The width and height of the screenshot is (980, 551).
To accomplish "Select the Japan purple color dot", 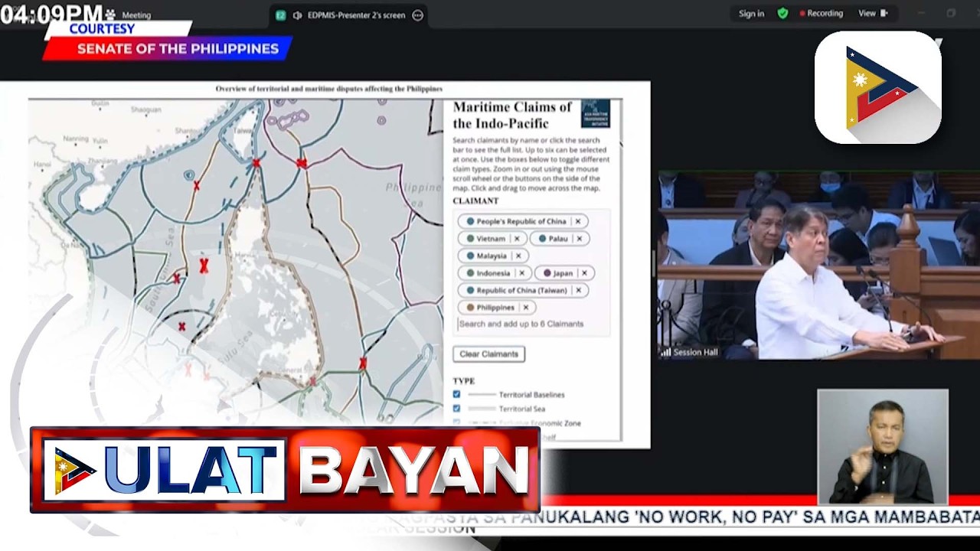I will 547,273.
